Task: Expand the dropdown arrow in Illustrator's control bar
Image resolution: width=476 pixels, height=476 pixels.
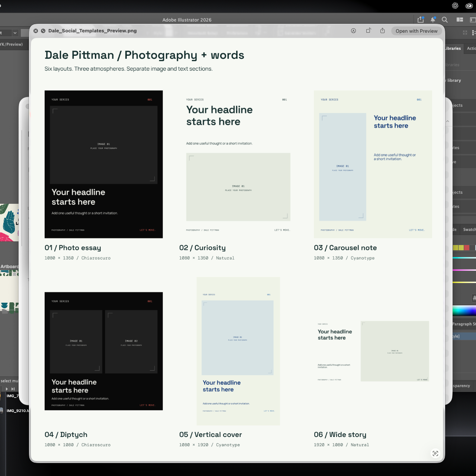Action: point(15,33)
